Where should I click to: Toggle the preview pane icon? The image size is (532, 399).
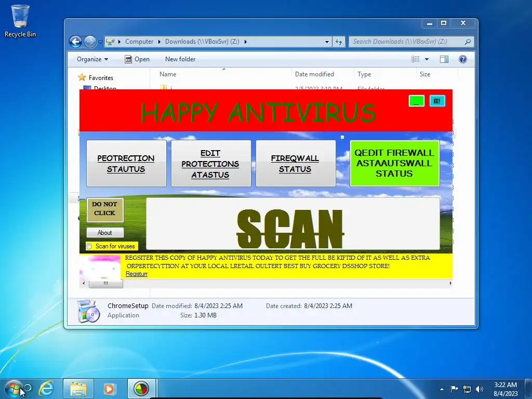click(444, 59)
